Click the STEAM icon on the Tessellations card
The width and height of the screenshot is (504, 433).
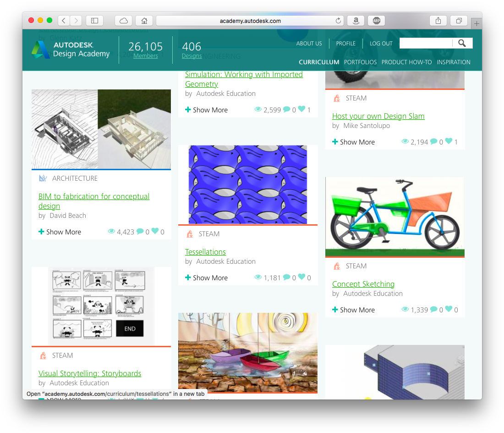(189, 233)
